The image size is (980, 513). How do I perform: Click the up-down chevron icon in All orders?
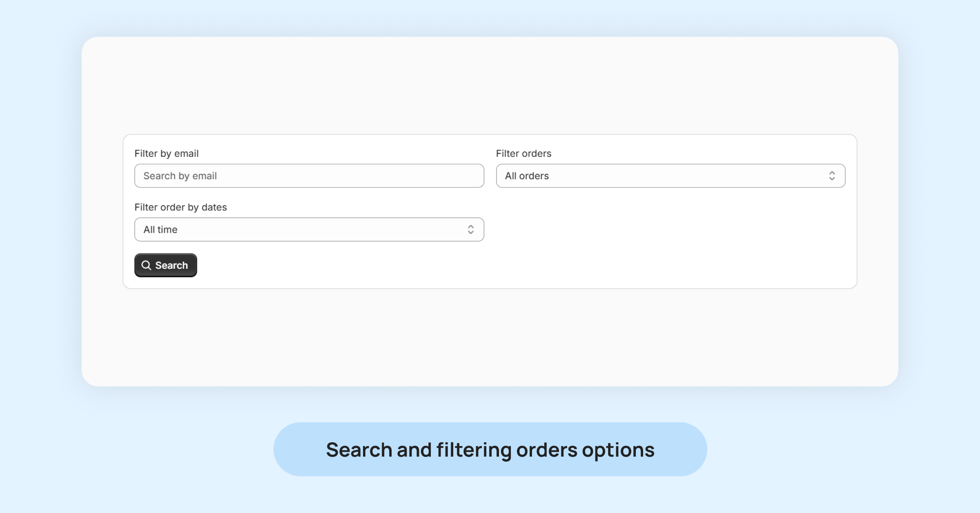832,176
